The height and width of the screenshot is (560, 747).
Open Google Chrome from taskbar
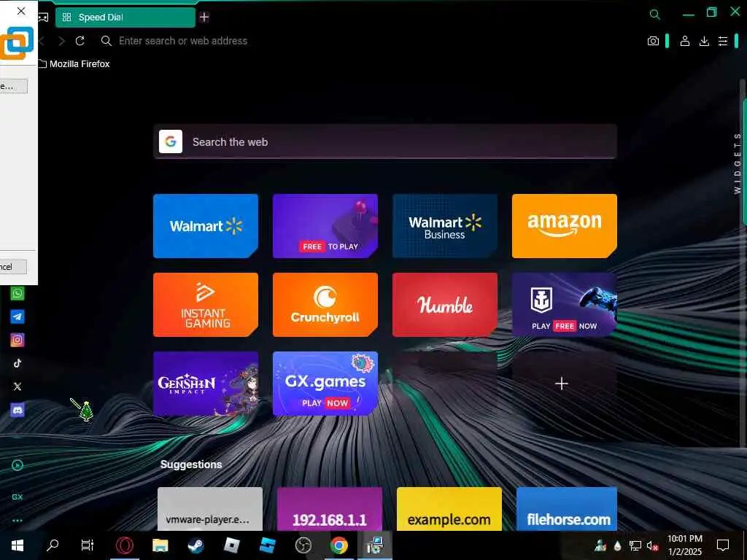click(338, 545)
